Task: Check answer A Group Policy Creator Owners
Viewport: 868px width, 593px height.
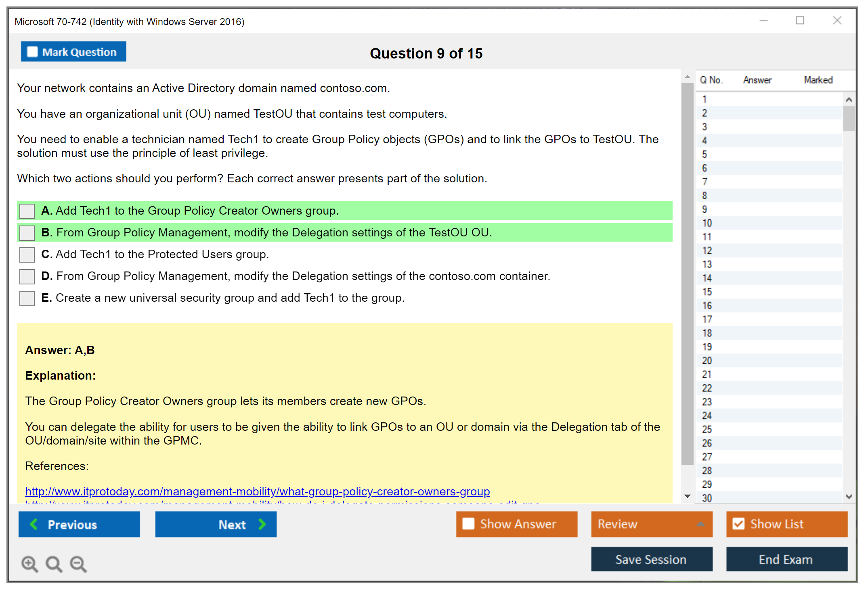Action: [x=27, y=211]
